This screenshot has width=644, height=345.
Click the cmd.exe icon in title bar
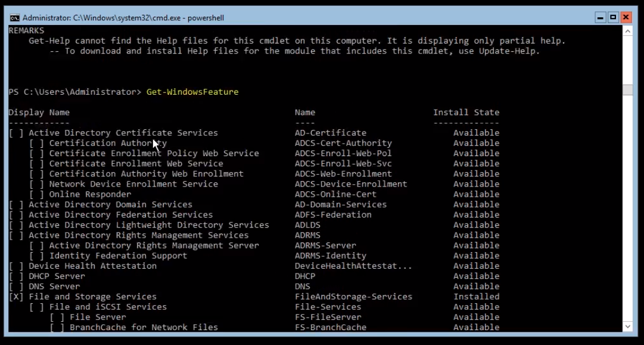(x=14, y=18)
